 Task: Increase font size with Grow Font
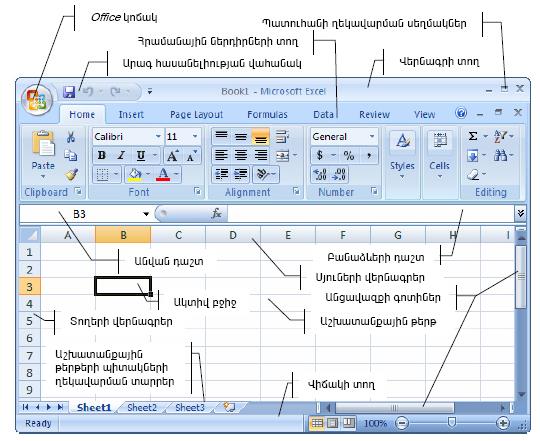pyautogui.click(x=173, y=156)
